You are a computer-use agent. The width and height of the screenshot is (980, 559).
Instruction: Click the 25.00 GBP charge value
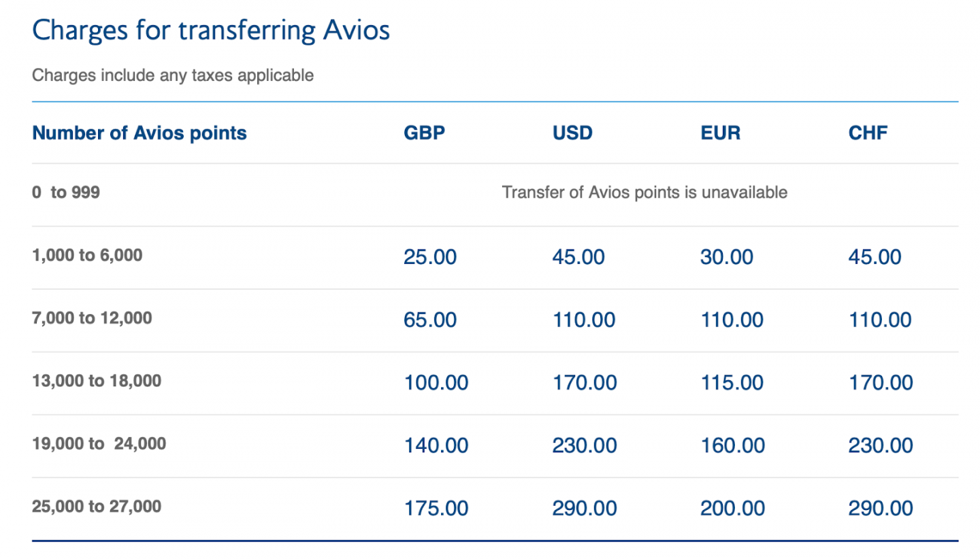[430, 257]
